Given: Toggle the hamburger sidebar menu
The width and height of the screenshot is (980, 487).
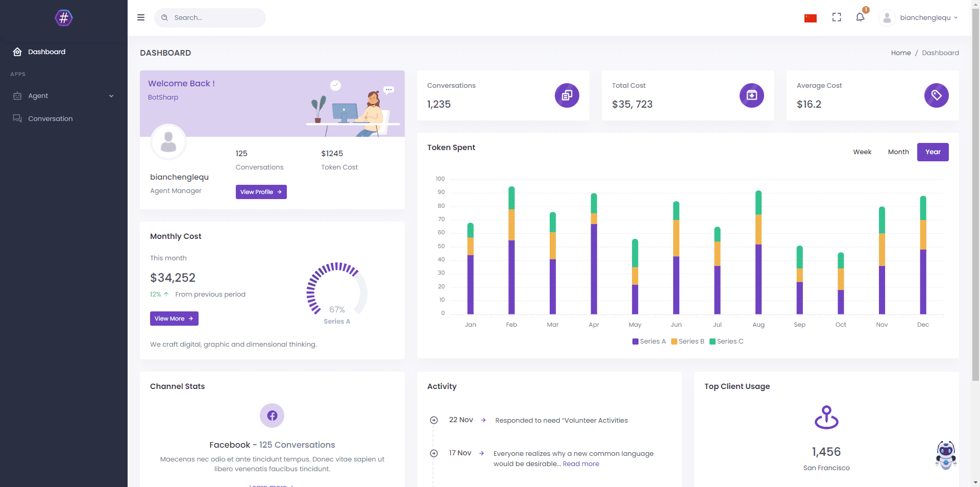Looking at the screenshot, I should 141,17.
